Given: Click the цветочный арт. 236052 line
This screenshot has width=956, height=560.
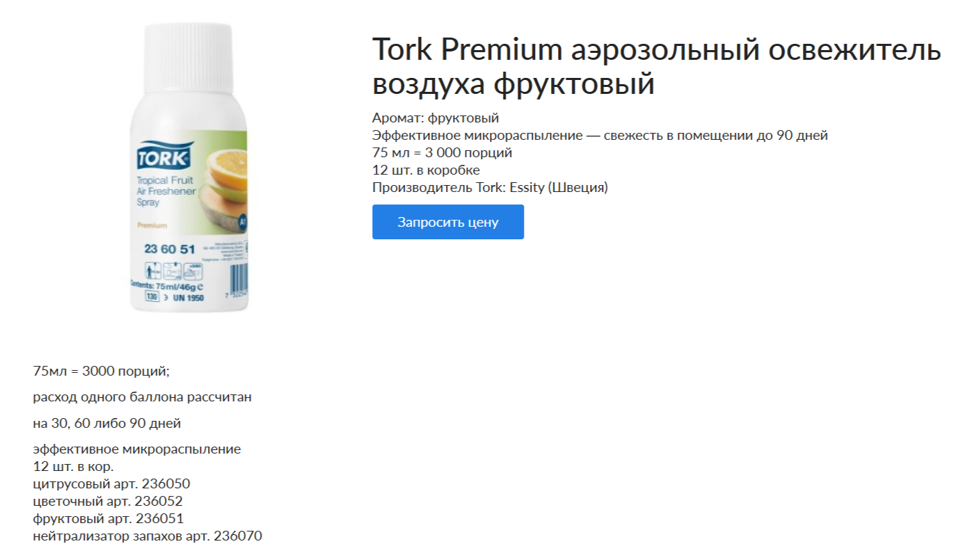Looking at the screenshot, I should 108,501.
